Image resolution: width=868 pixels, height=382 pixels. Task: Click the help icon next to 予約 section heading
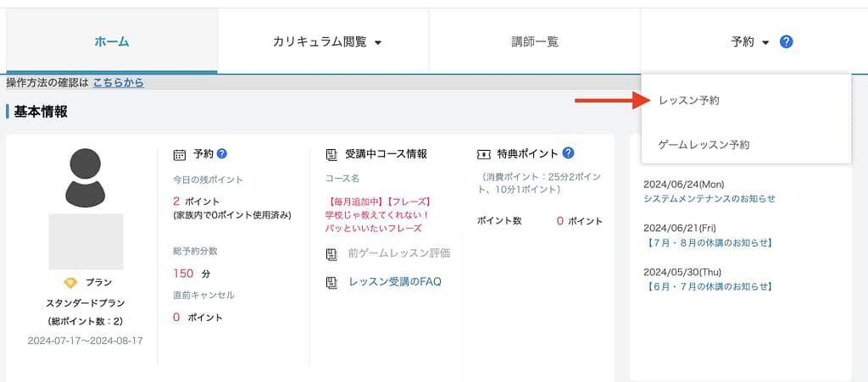pyautogui.click(x=222, y=153)
